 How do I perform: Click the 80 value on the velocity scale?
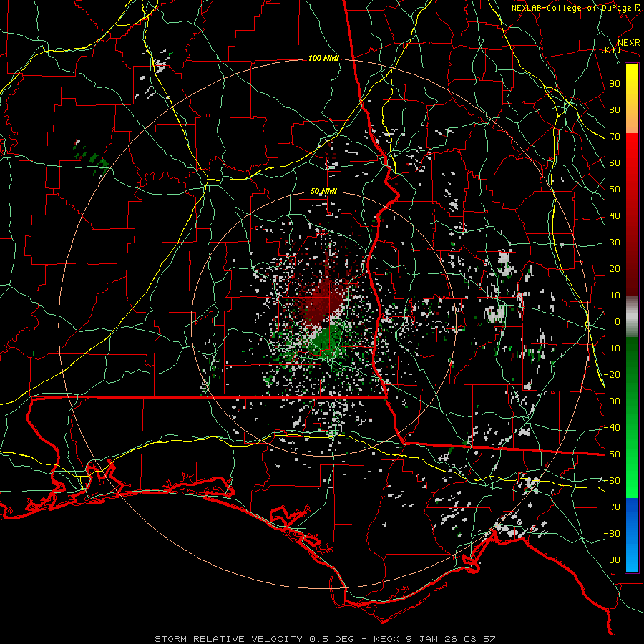click(615, 110)
